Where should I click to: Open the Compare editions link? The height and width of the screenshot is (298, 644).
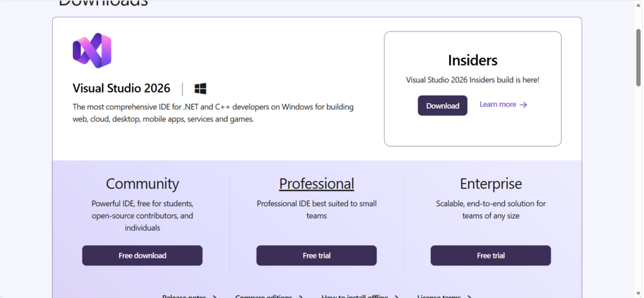click(x=269, y=296)
